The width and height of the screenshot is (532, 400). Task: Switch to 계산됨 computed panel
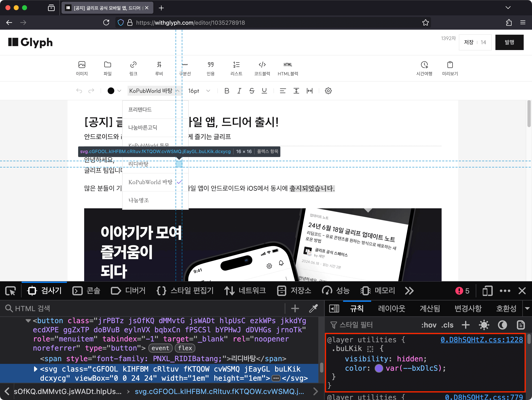click(430, 308)
